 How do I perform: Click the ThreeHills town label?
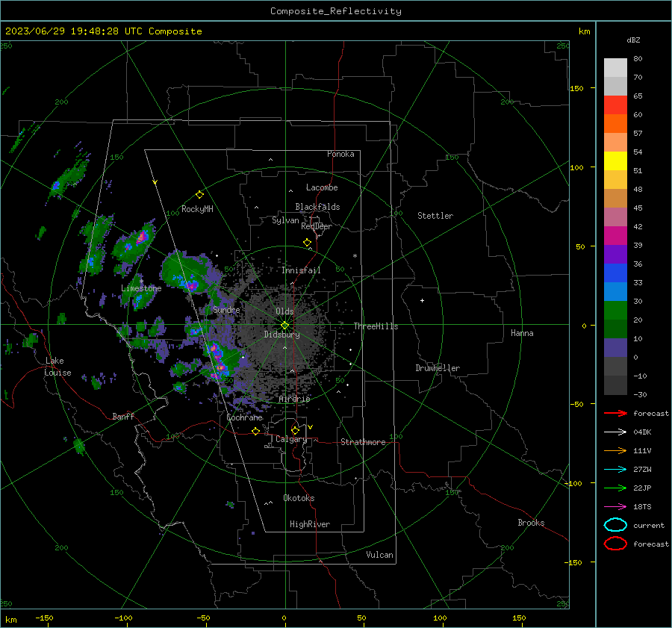point(376,326)
